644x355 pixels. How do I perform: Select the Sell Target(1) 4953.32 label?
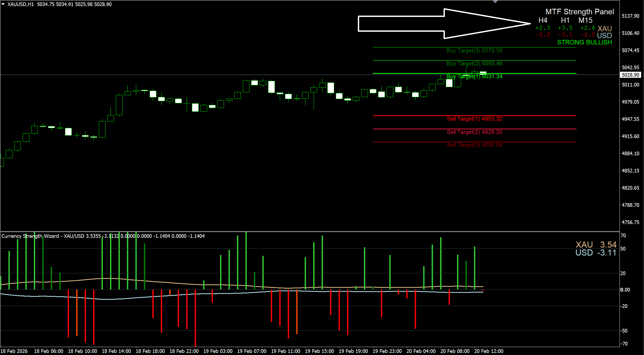(474, 119)
